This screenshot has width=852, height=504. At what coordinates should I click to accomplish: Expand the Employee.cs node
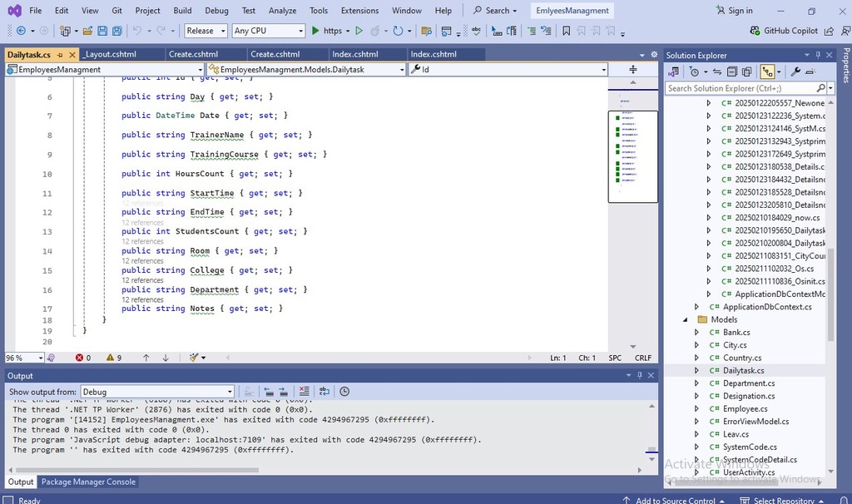pos(697,409)
